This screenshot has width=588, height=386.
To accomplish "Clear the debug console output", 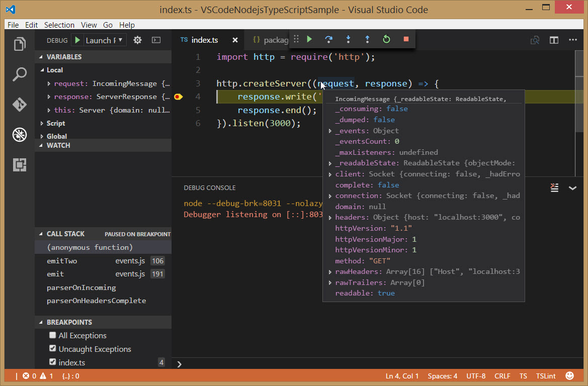I will click(554, 188).
